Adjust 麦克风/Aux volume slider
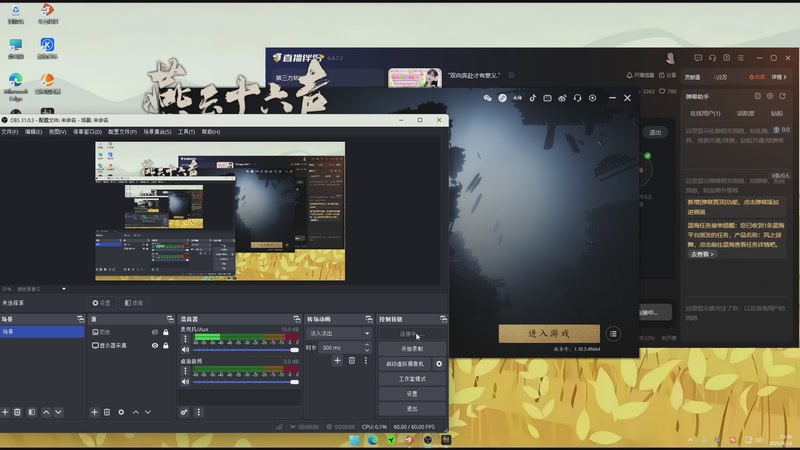800x450 pixels. click(x=245, y=350)
